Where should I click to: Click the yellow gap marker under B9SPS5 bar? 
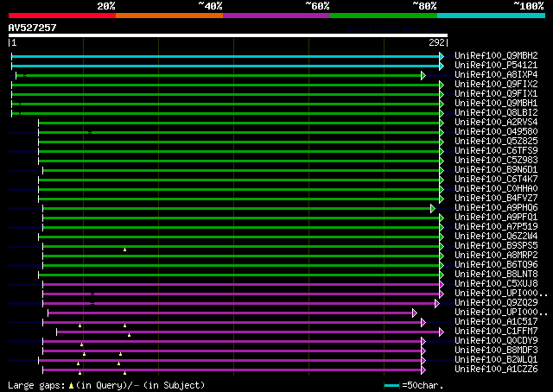pyautogui.click(x=124, y=250)
